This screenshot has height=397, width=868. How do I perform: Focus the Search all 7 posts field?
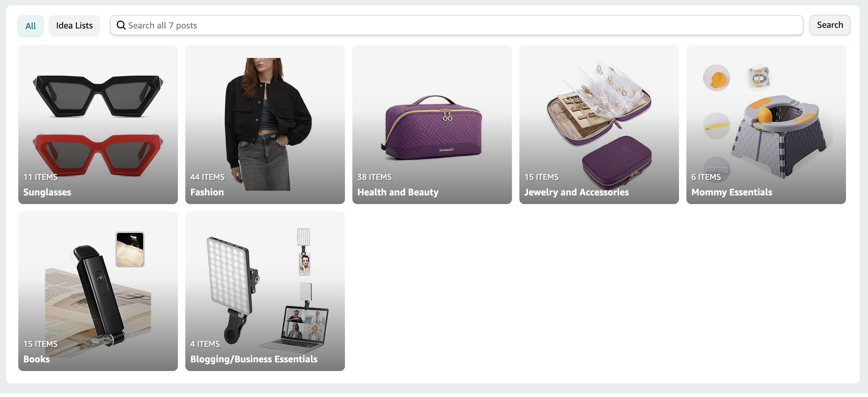457,25
